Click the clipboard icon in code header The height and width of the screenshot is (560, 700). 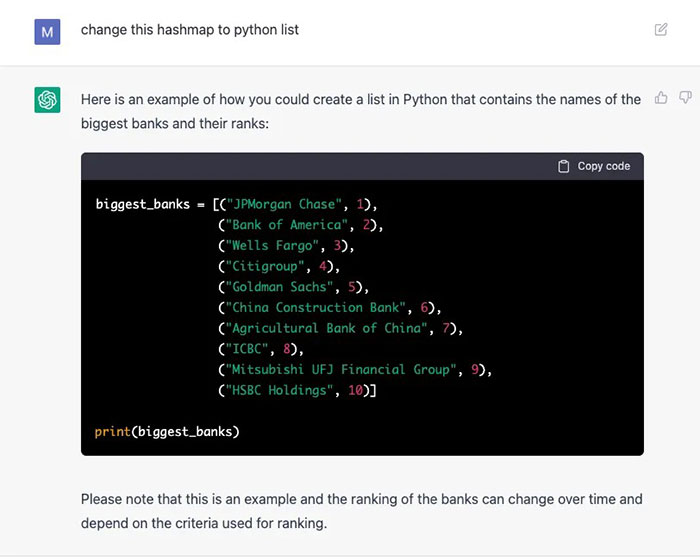(564, 166)
